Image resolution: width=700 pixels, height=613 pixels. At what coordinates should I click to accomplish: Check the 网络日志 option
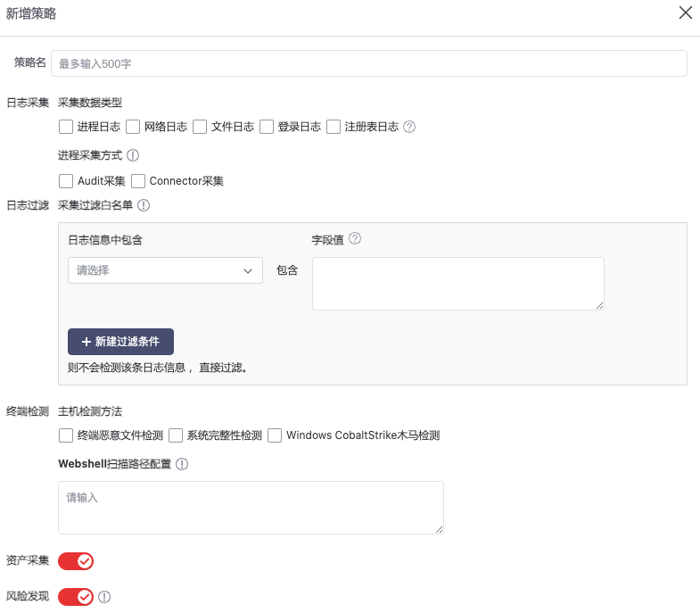pos(133,127)
